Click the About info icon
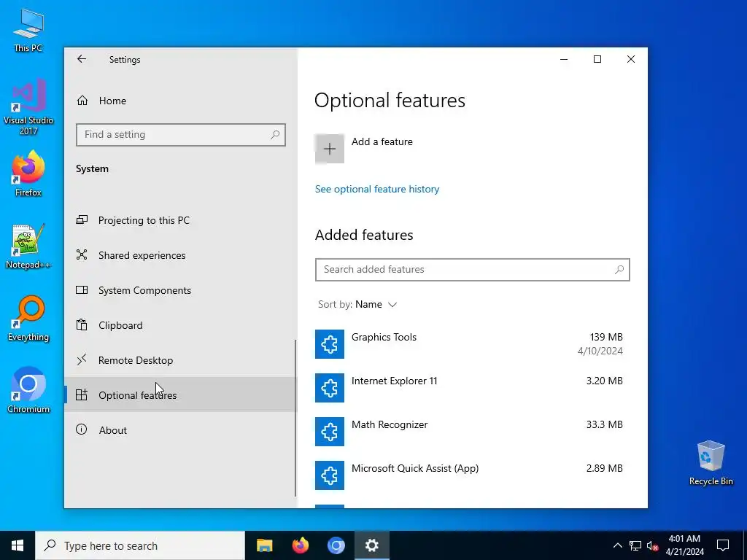Screen dimensions: 747x560 [x=82, y=429]
